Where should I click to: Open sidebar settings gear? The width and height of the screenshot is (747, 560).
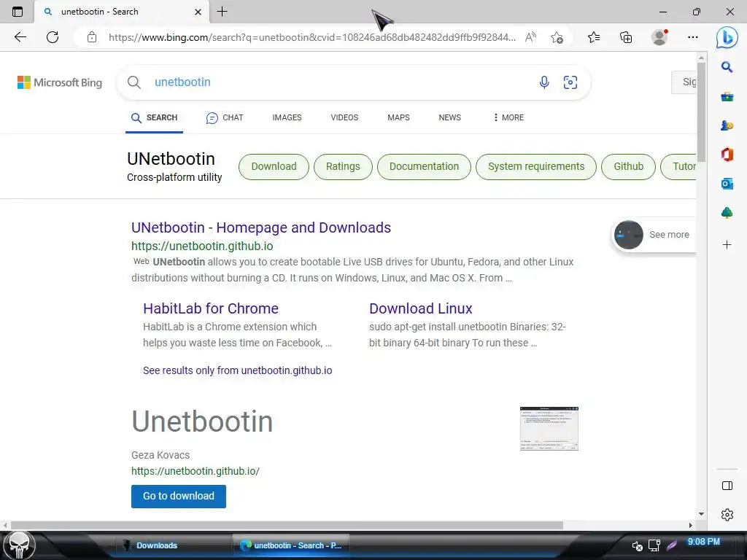point(727,515)
